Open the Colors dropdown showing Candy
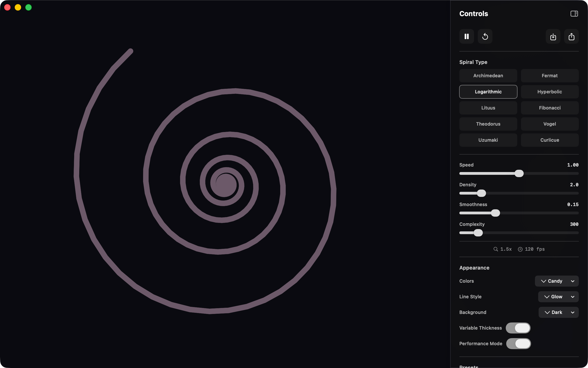Image resolution: width=588 pixels, height=368 pixels. pyautogui.click(x=557, y=281)
